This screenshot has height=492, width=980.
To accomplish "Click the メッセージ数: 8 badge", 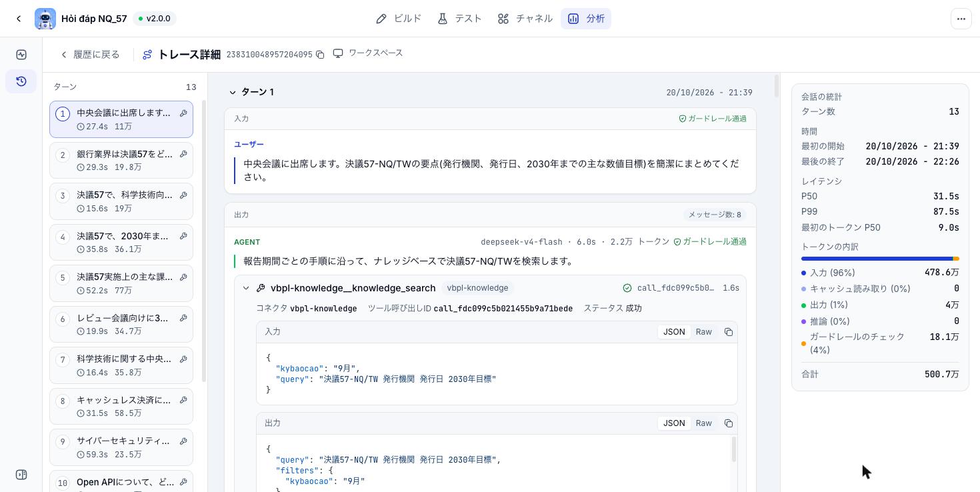I will pyautogui.click(x=715, y=215).
